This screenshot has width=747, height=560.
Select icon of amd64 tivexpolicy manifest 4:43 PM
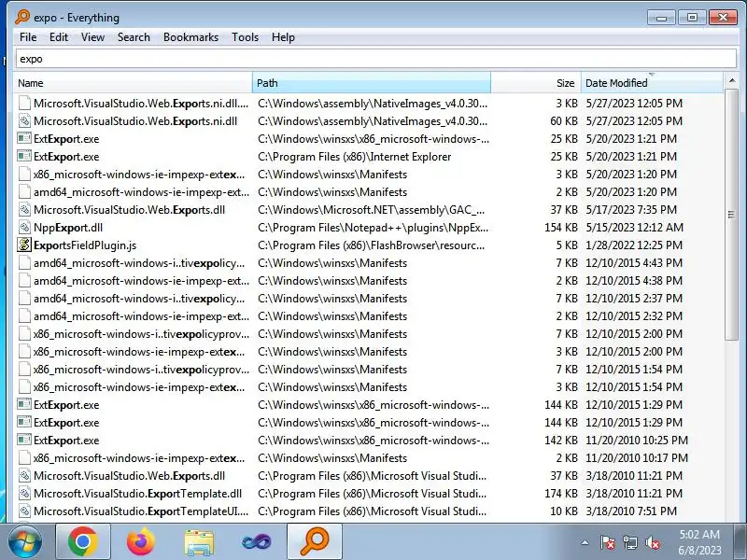point(24,263)
